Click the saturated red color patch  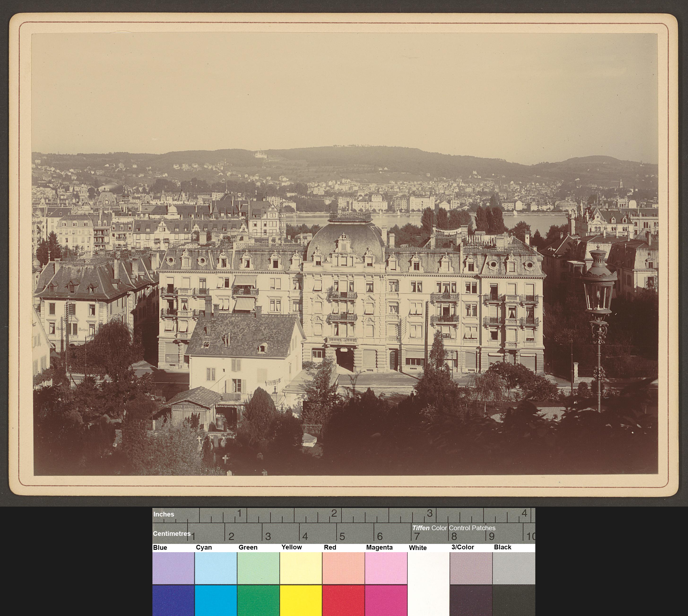click(x=343, y=600)
